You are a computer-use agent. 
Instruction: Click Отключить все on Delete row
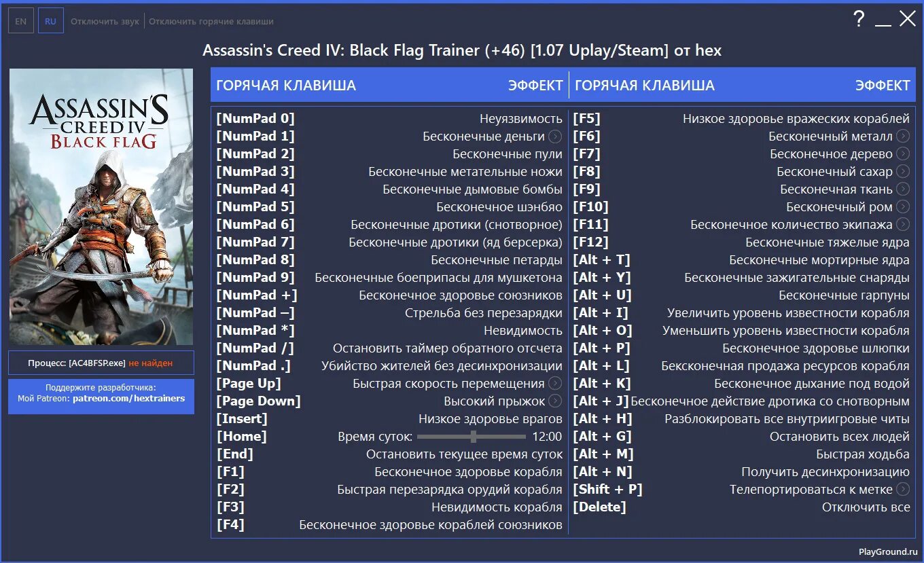point(866,507)
